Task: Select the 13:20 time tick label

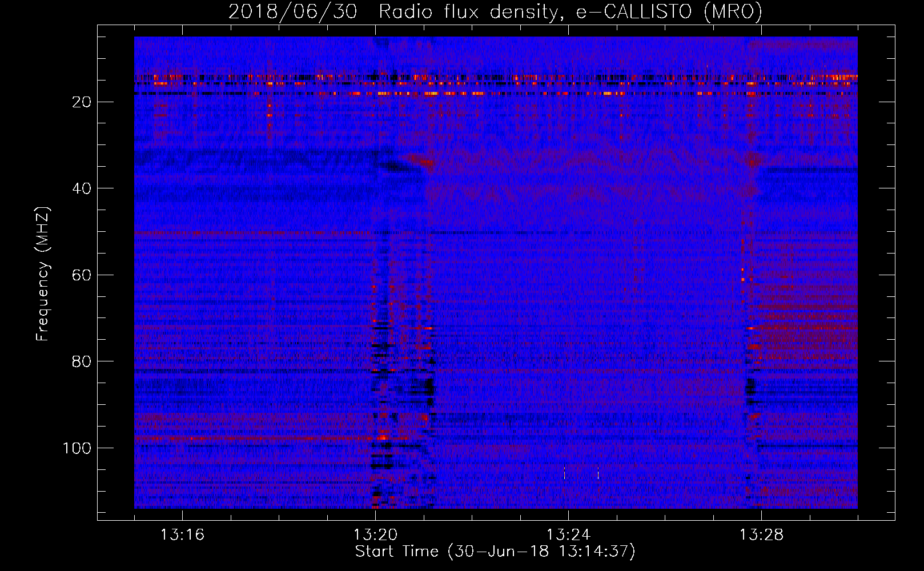Action: [375, 534]
